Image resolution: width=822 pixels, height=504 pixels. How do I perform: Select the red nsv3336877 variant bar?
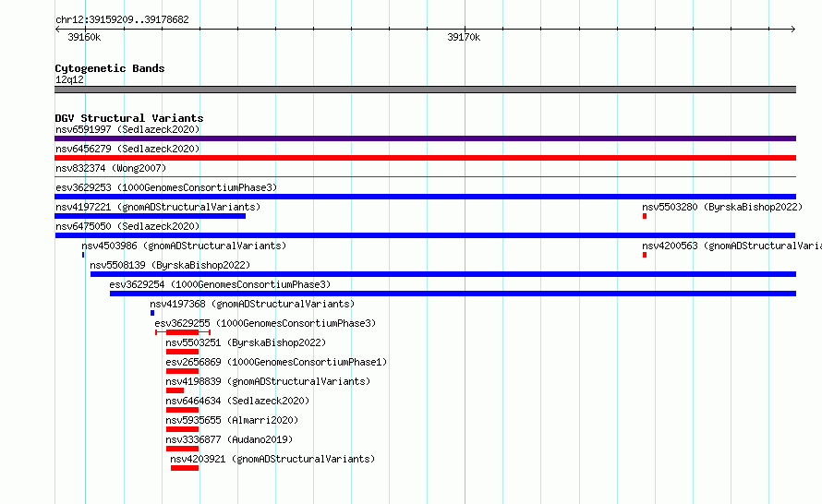(183, 449)
